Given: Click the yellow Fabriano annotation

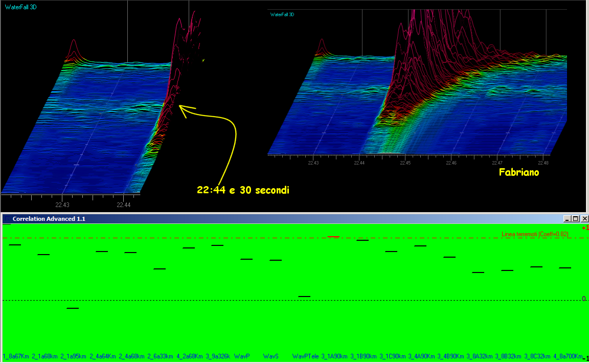Looking at the screenshot, I should click(x=519, y=173).
